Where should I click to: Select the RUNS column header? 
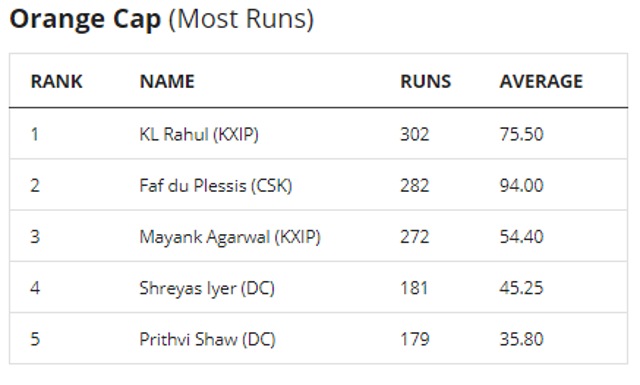pos(426,81)
